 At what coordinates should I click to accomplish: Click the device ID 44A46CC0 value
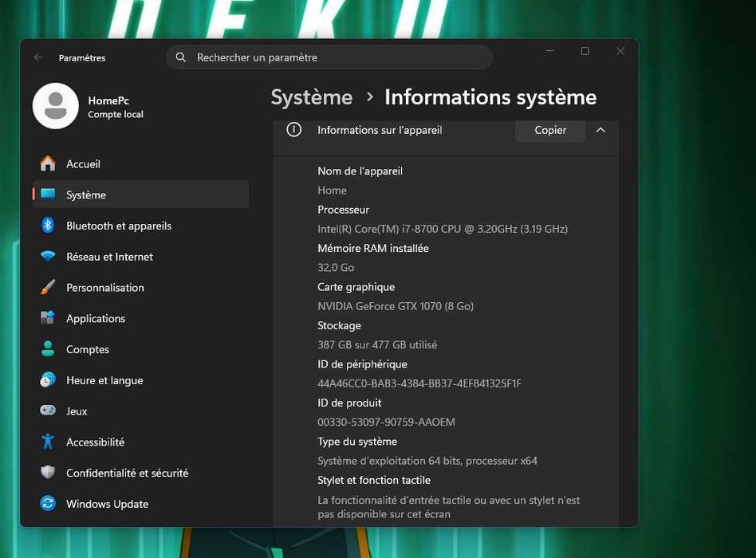[419, 383]
